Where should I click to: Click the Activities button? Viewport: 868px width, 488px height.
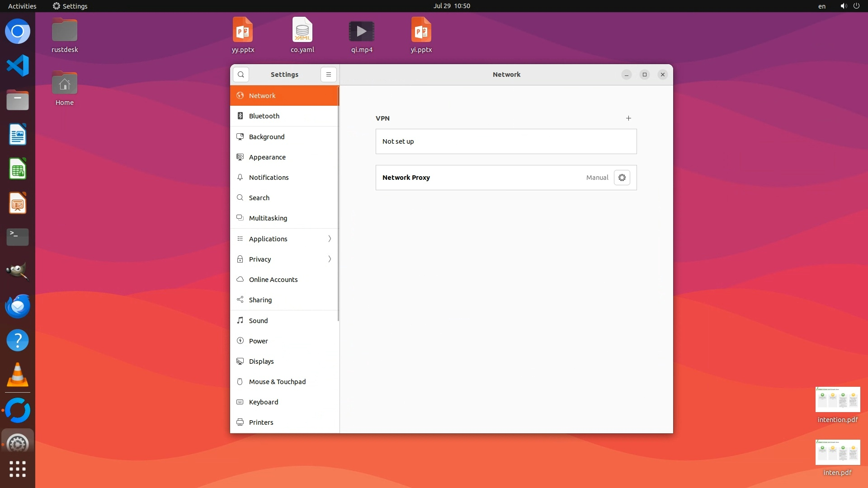pos(22,6)
